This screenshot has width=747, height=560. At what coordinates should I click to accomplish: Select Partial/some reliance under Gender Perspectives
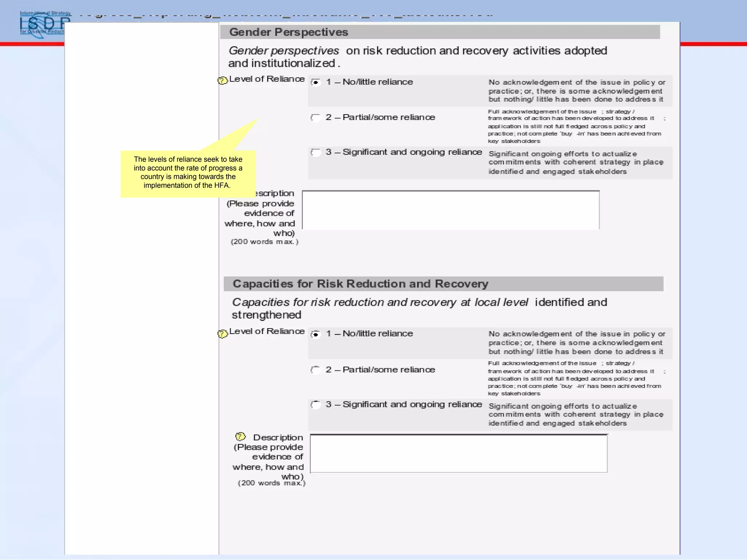pyautogui.click(x=316, y=117)
